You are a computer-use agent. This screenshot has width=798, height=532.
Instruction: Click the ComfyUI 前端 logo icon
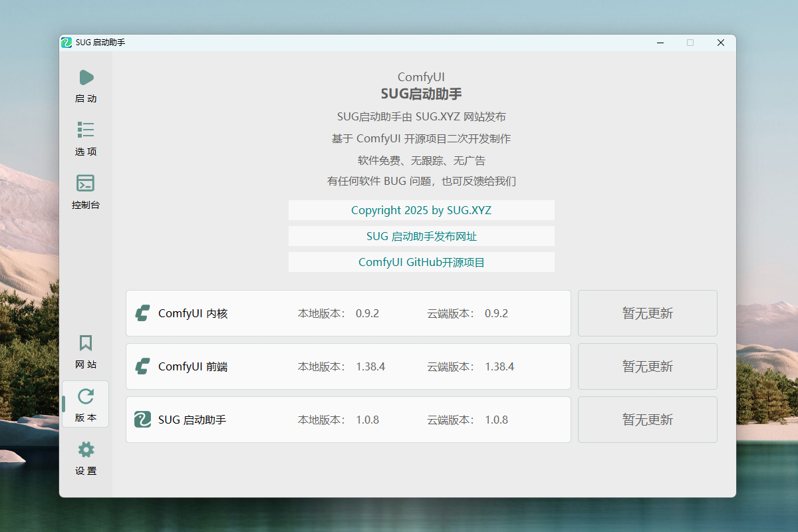tap(142, 366)
